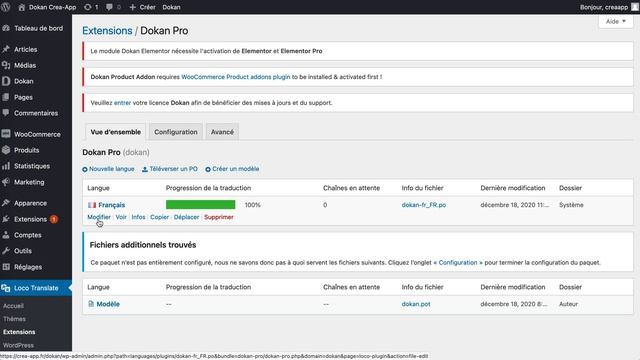The image size is (640, 360).
Task: Add a Nouvelle langue
Action: [x=108, y=169]
